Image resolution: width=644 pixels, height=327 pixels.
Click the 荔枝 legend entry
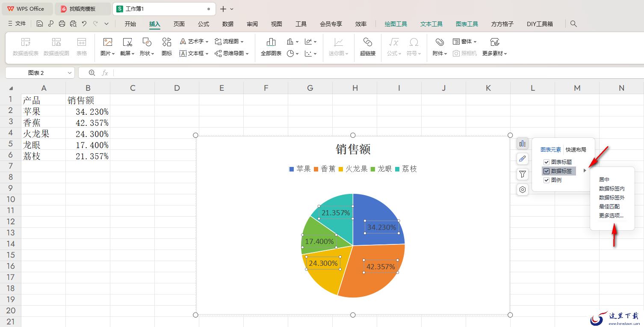pos(406,169)
